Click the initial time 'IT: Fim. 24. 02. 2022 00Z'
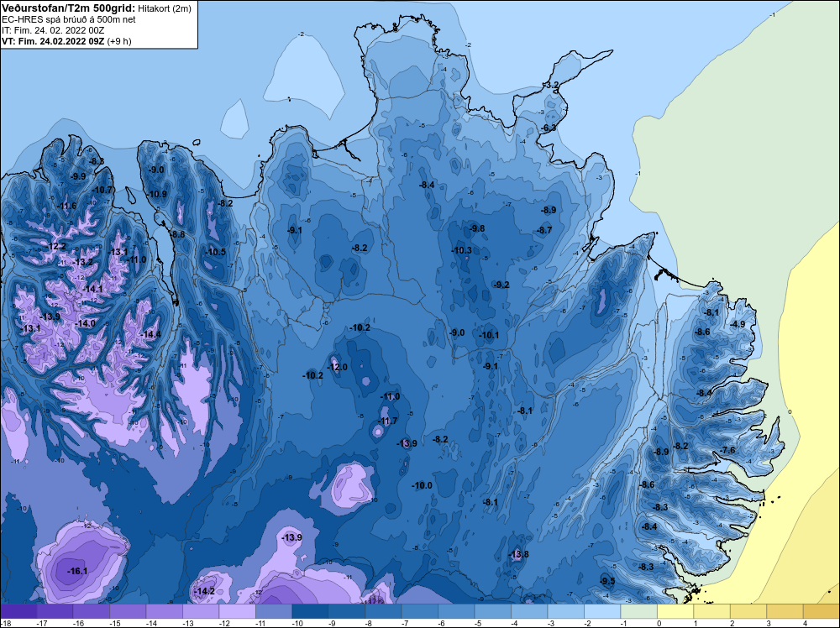The image size is (840, 628). (53, 30)
